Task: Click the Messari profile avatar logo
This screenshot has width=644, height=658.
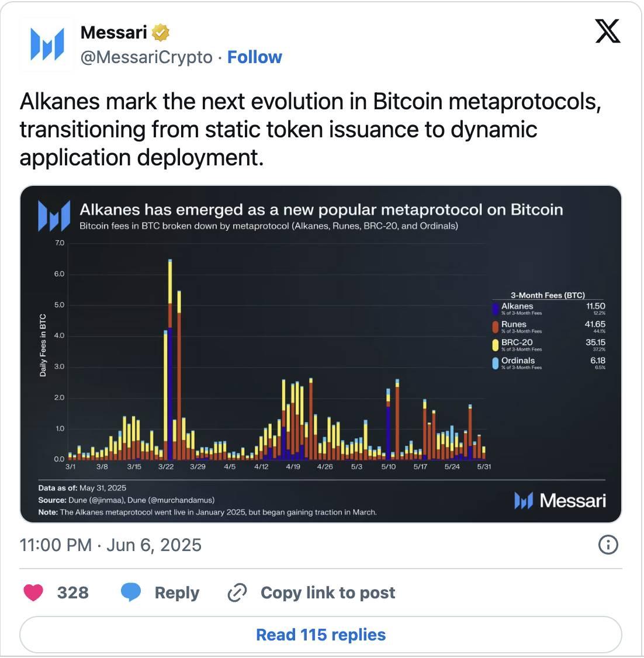Action: coord(47,44)
